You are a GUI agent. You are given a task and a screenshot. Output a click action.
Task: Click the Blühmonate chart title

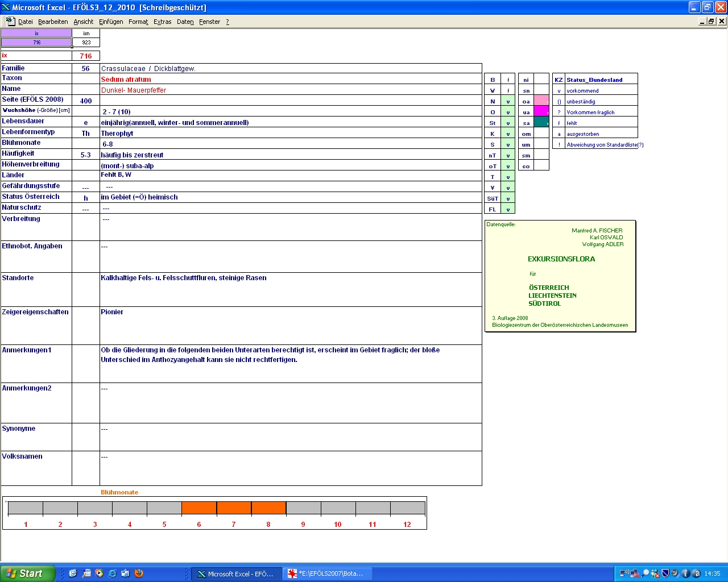pos(119,492)
